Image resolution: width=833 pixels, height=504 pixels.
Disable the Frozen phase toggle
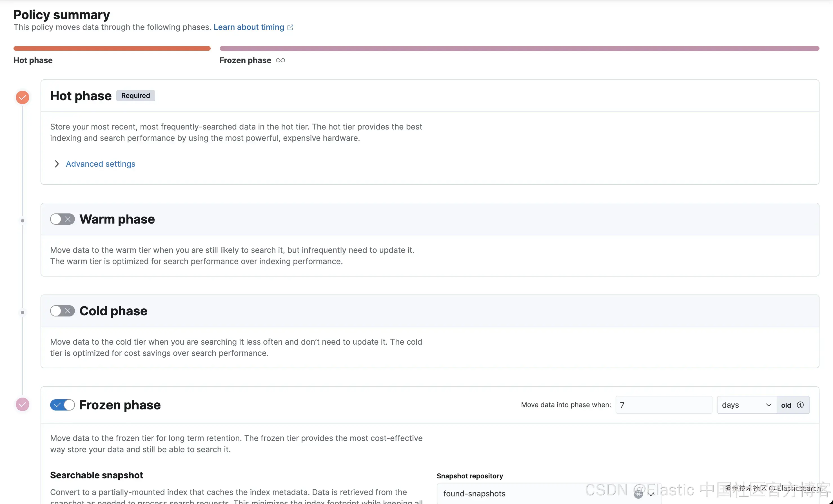[62, 405]
